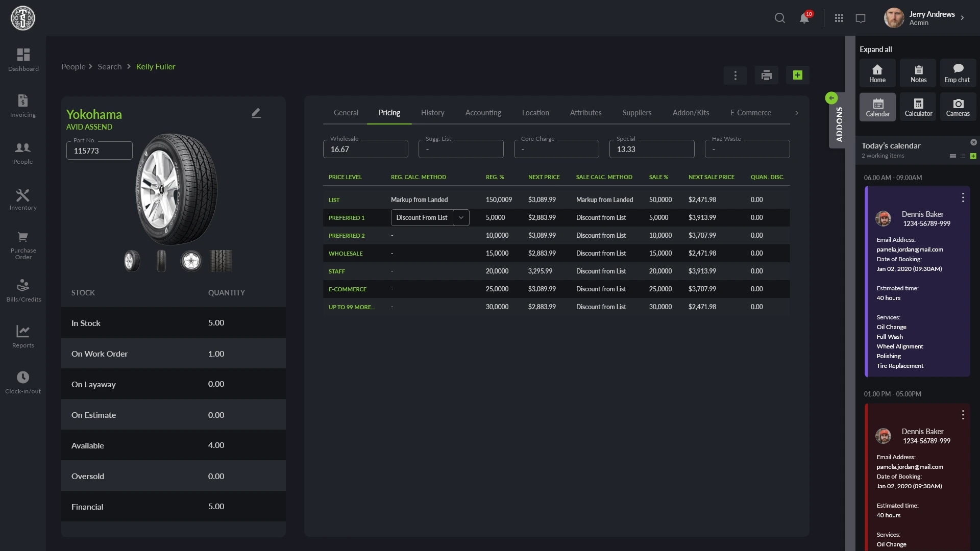Open the Calendar addon tile
Image resolution: width=980 pixels, height=551 pixels.
[877, 107]
